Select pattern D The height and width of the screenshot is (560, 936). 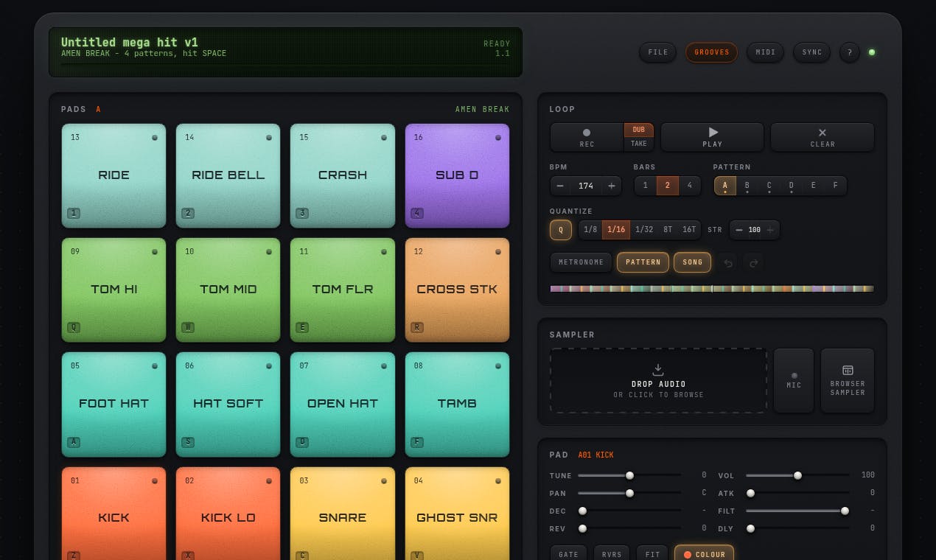click(x=792, y=186)
